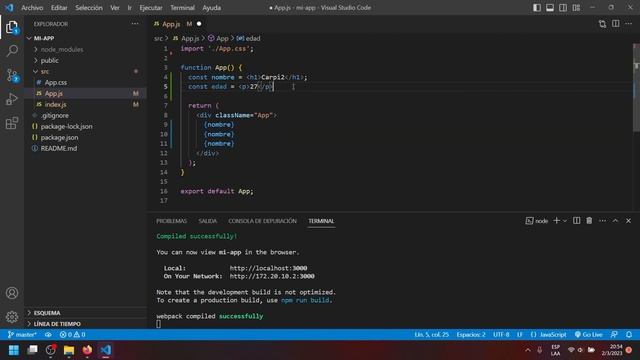
Task: Open .gitignore file
Action: click(x=86, y=116)
